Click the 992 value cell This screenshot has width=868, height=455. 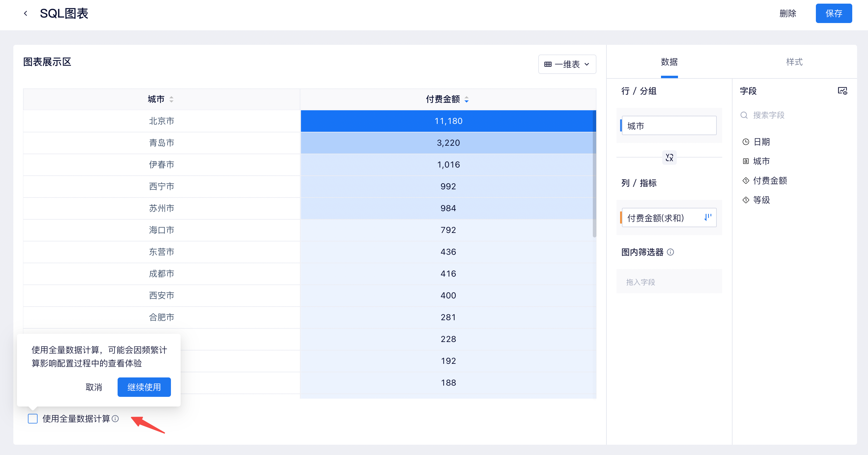pos(448,186)
